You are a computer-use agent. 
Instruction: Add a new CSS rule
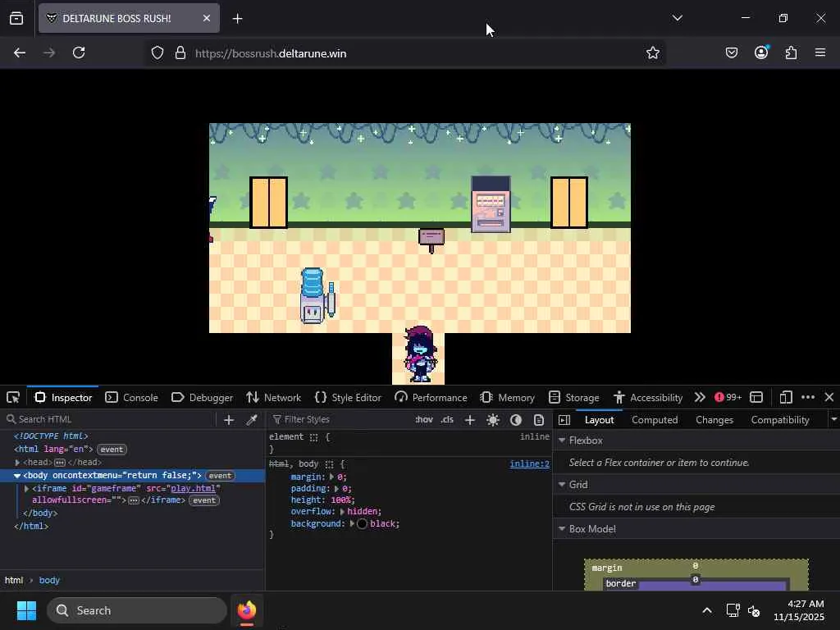(470, 419)
